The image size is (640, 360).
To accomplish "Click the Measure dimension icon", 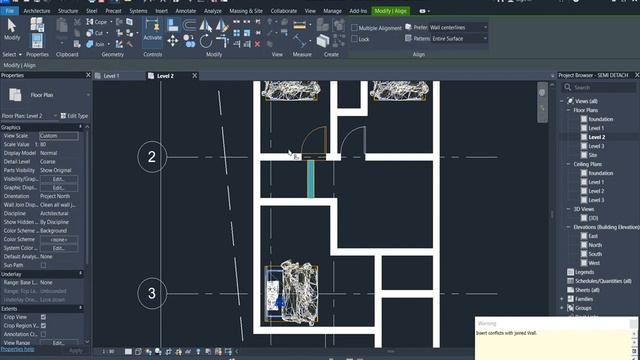I will [300, 26].
